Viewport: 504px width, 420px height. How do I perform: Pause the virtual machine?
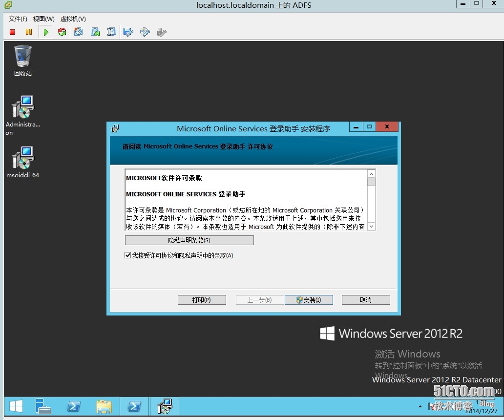[29, 32]
